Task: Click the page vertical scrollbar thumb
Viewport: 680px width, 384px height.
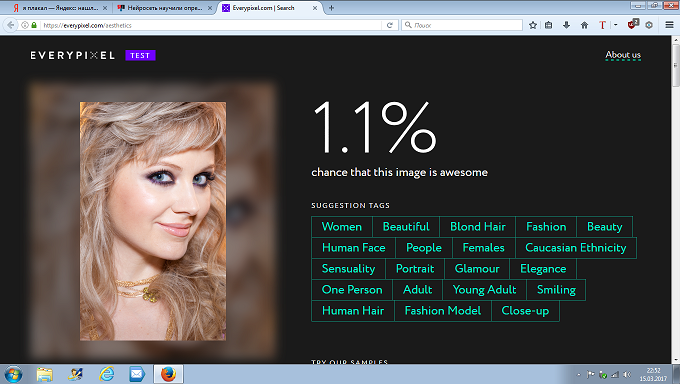Action: (x=676, y=65)
